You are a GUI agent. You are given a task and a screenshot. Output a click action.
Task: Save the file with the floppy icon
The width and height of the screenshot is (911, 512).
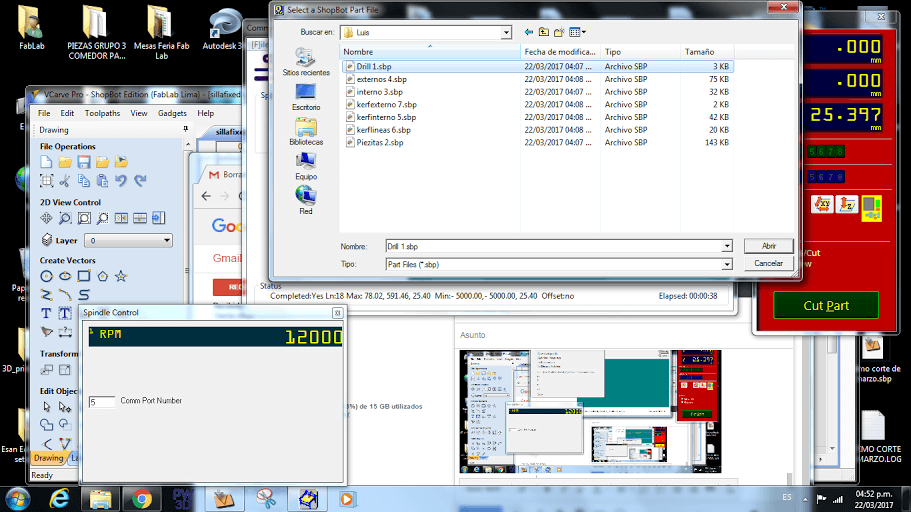tap(84, 162)
